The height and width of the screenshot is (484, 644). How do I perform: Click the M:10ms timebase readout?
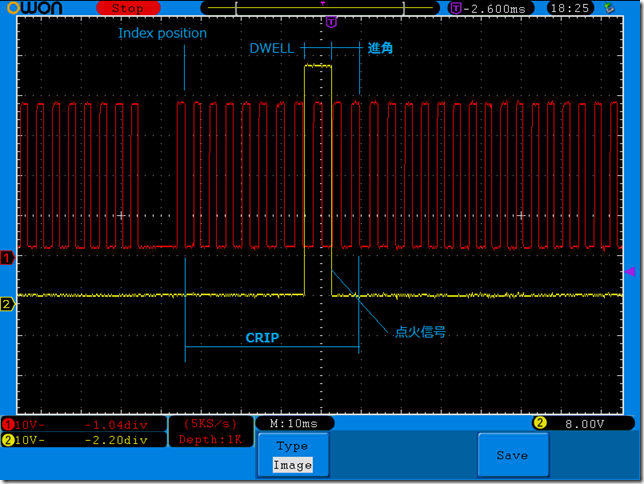click(x=294, y=424)
